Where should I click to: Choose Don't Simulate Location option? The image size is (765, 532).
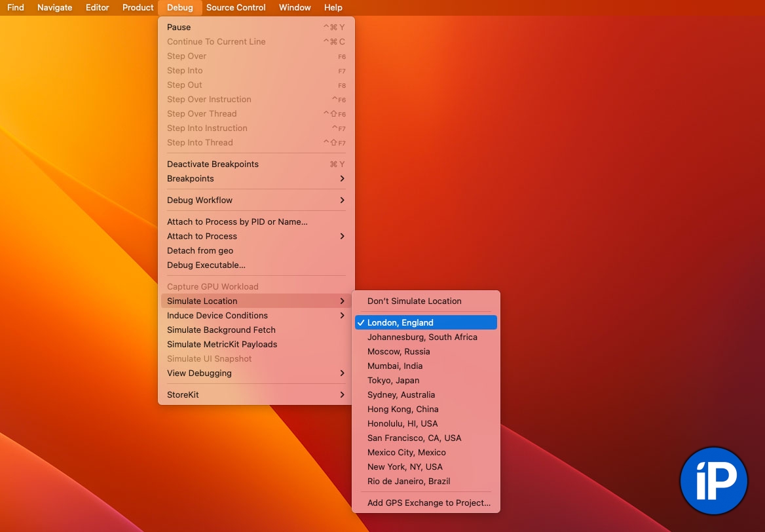(414, 301)
